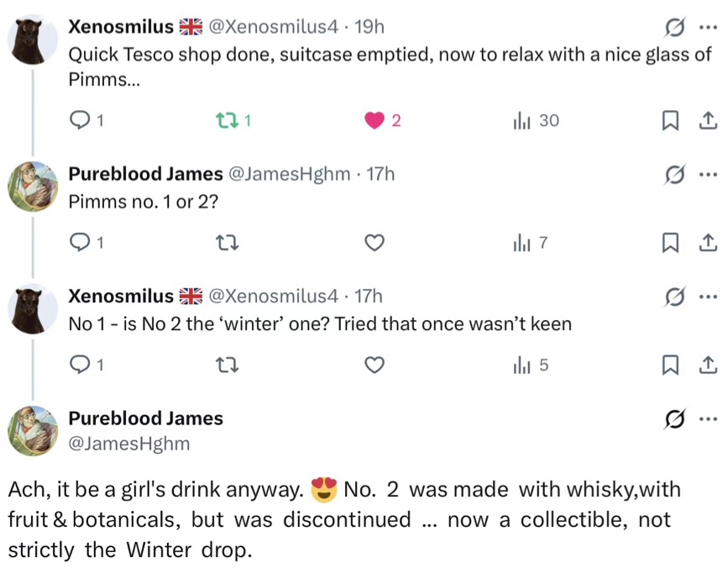Share the "wasn't keen" tweet
728x573 pixels.
pyautogui.click(x=707, y=365)
